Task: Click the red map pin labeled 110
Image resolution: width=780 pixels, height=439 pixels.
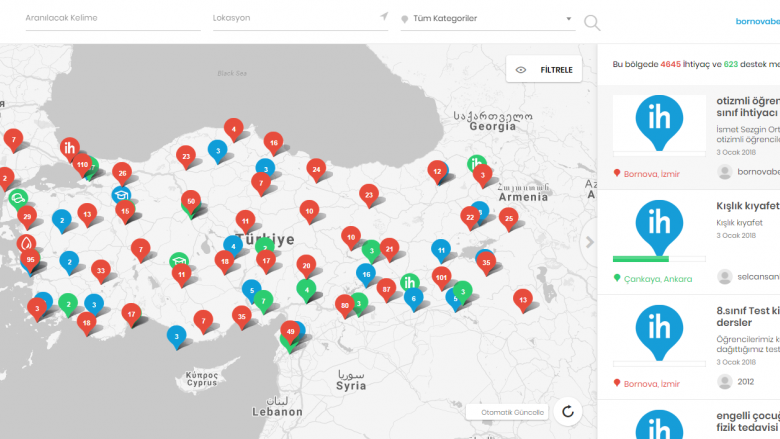Action: (82, 164)
